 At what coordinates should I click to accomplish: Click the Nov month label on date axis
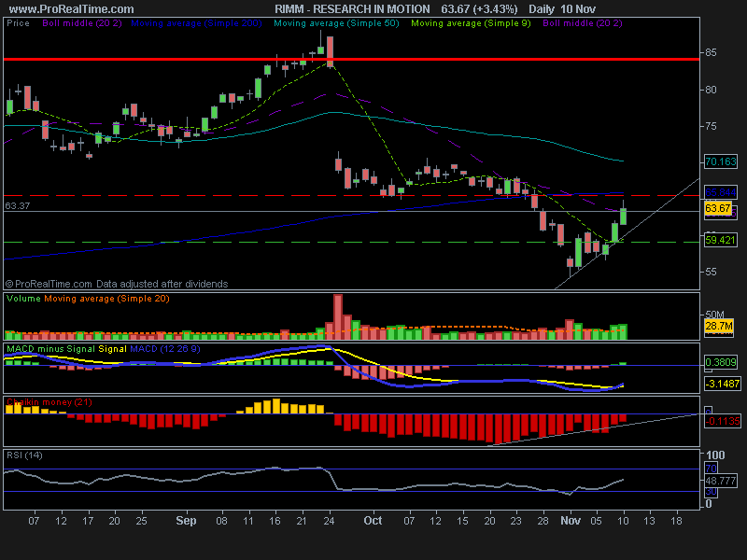coord(571,521)
